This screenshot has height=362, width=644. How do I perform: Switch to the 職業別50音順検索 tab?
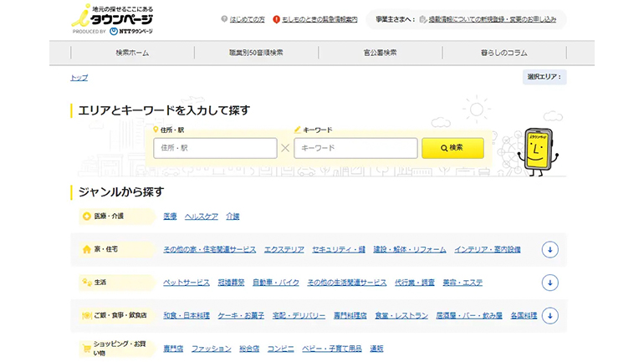(x=257, y=53)
